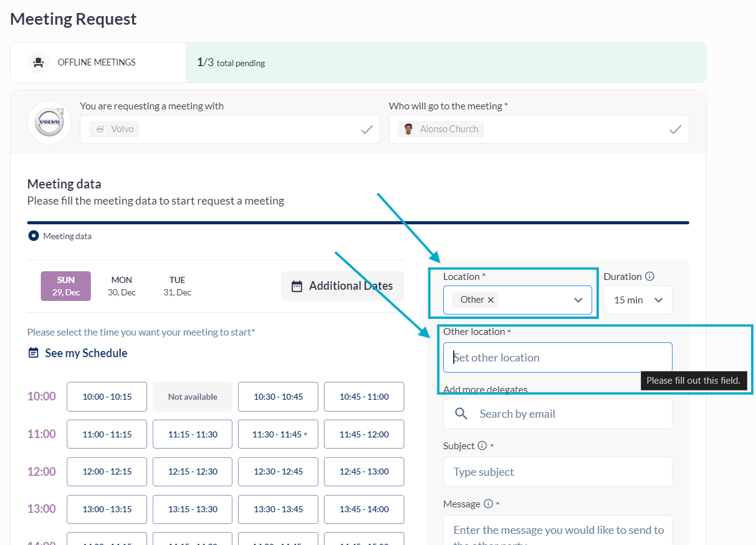The width and height of the screenshot is (756, 545).
Task: Switch to the TUE 31, Dec date tab
Action: pyautogui.click(x=177, y=286)
